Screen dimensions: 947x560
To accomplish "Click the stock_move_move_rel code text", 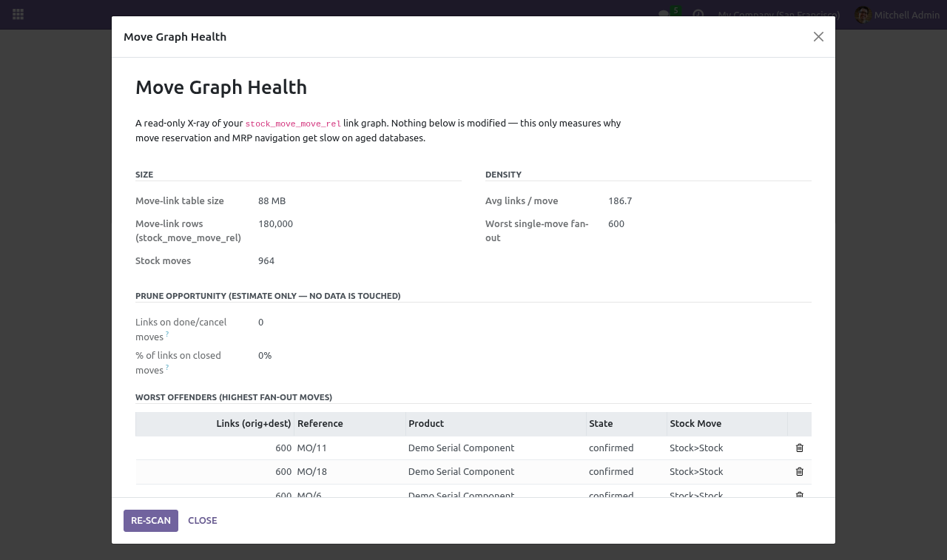I will point(293,124).
